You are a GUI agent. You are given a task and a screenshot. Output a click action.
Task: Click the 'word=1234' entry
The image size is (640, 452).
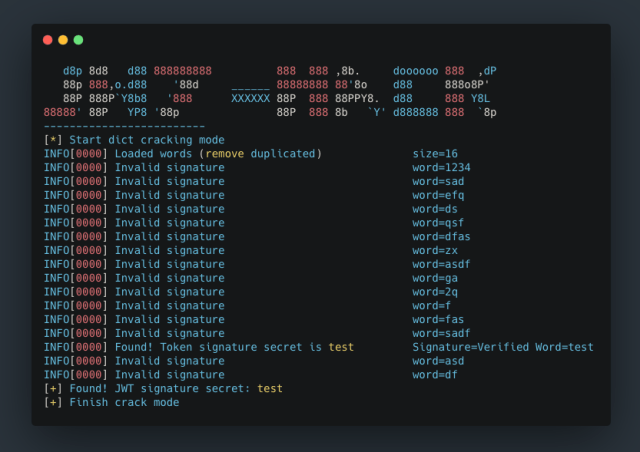tap(442, 168)
